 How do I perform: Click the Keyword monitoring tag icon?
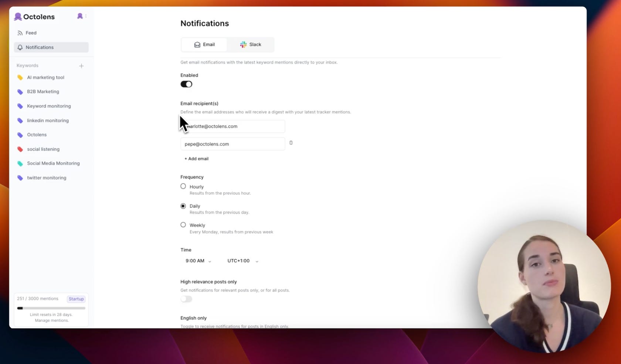[x=20, y=106]
